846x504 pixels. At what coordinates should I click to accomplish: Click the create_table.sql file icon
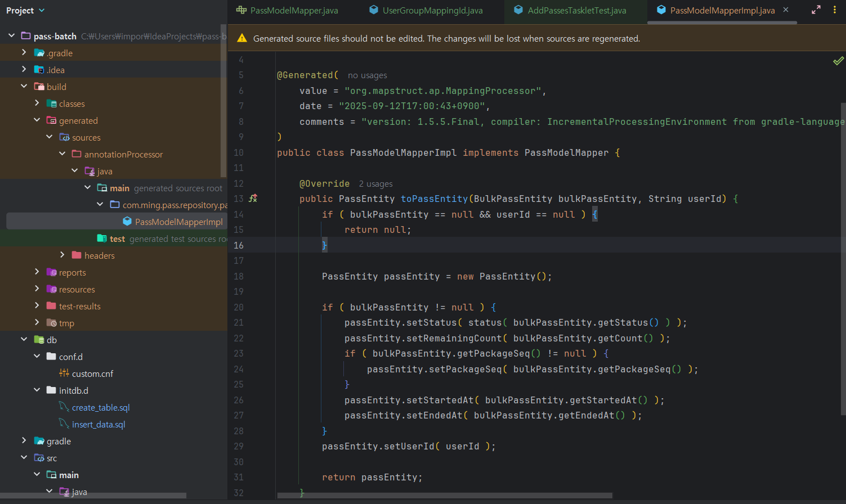(64, 407)
